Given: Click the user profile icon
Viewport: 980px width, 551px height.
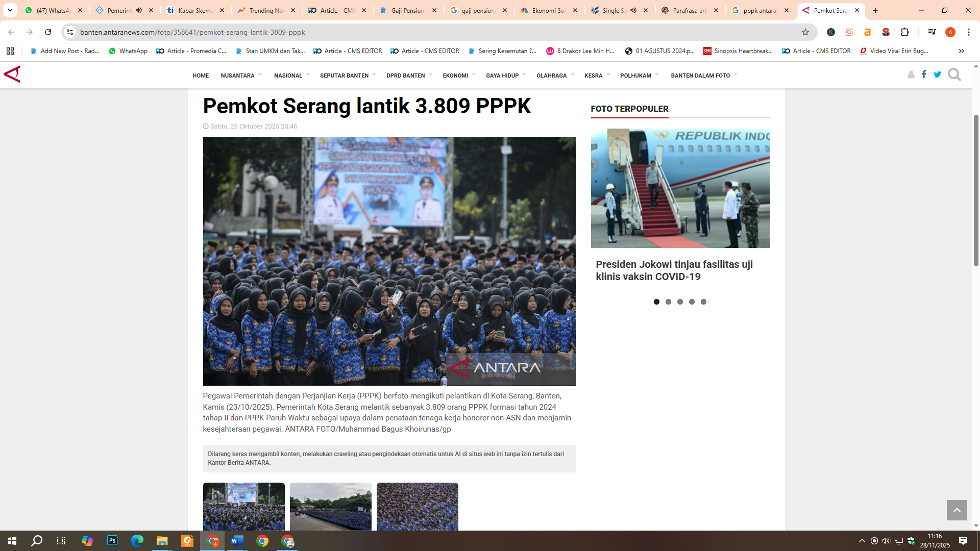Looking at the screenshot, I should 911,75.
